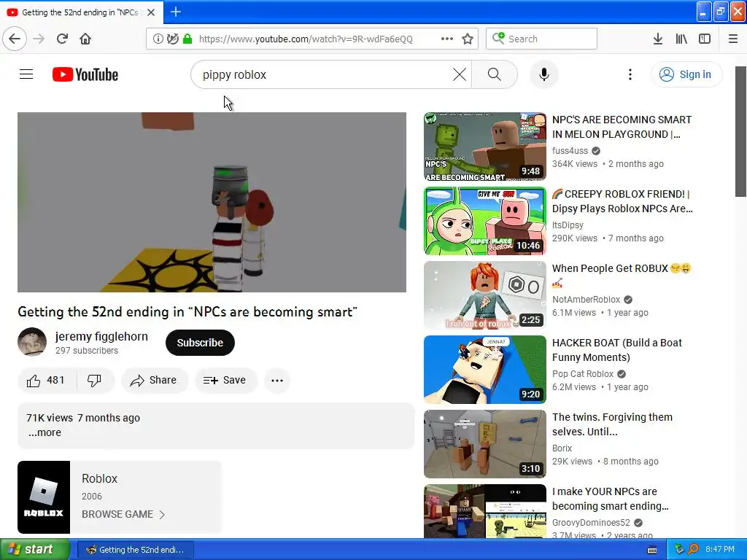Reload the current page

[62, 39]
